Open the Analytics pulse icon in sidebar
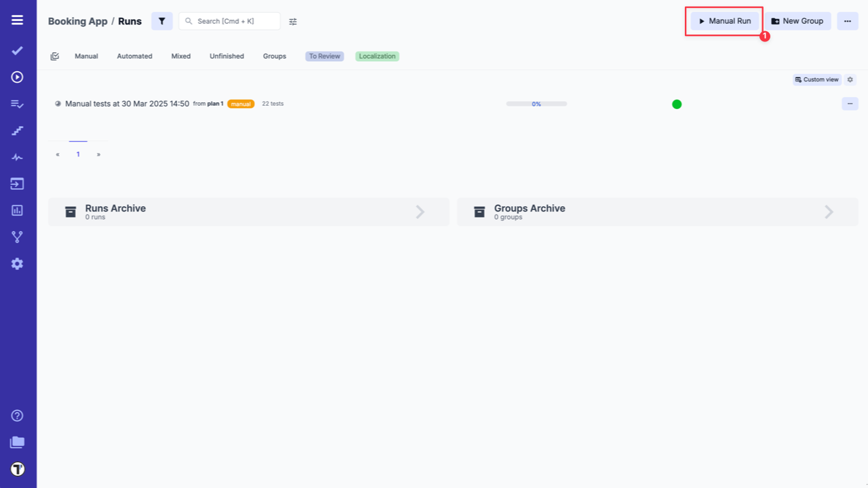Viewport: 868px width, 488px height. point(17,157)
